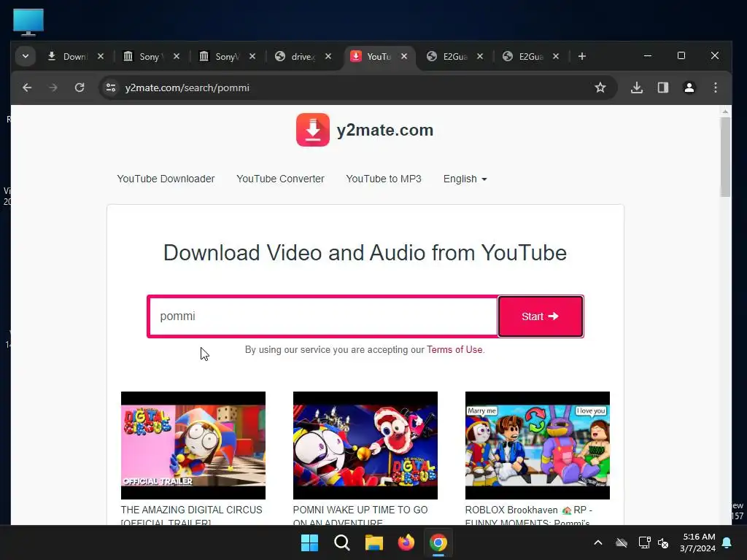
Task: Open the Pomni Wake Up Time thumbnail
Action: click(x=365, y=446)
